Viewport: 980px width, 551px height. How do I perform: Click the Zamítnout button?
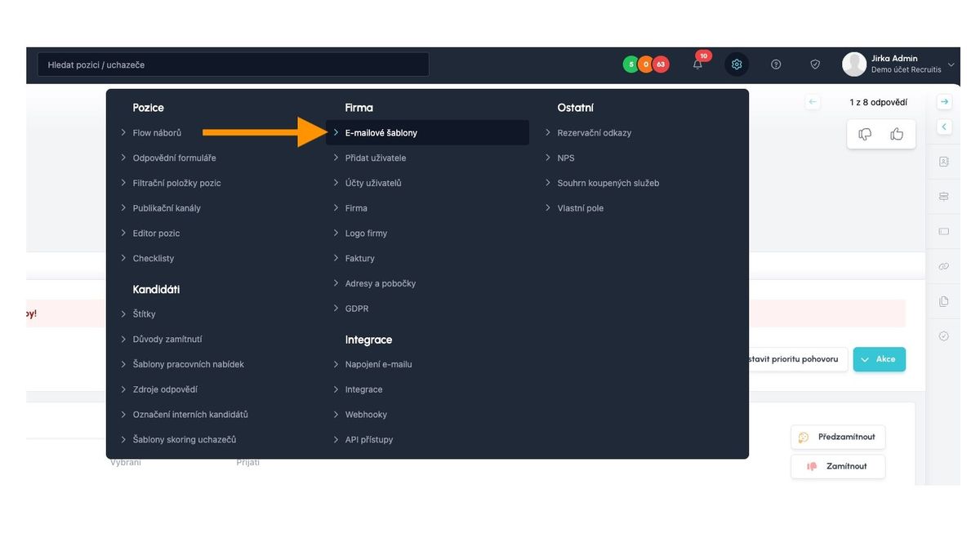[x=838, y=466]
